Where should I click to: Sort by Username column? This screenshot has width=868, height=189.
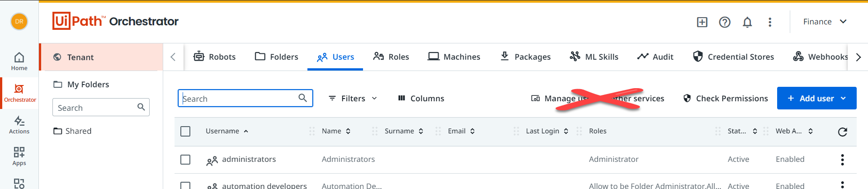[x=227, y=131]
